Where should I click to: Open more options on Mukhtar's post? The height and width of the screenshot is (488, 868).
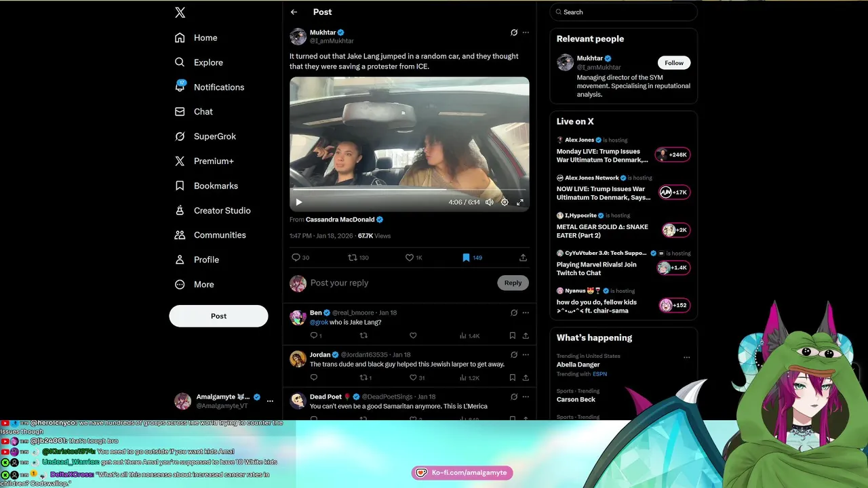(526, 33)
